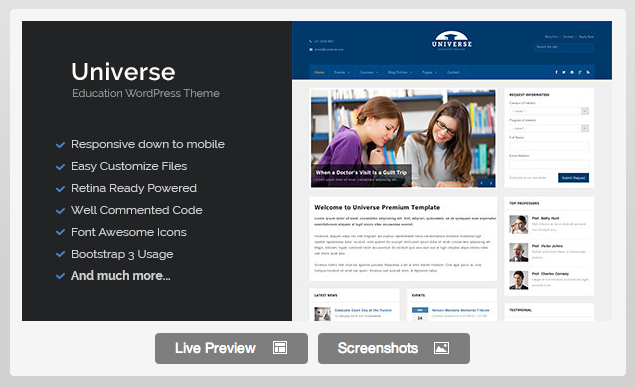The image size is (635, 388).
Task: Click the "Request Information" form heading
Action: point(529,95)
